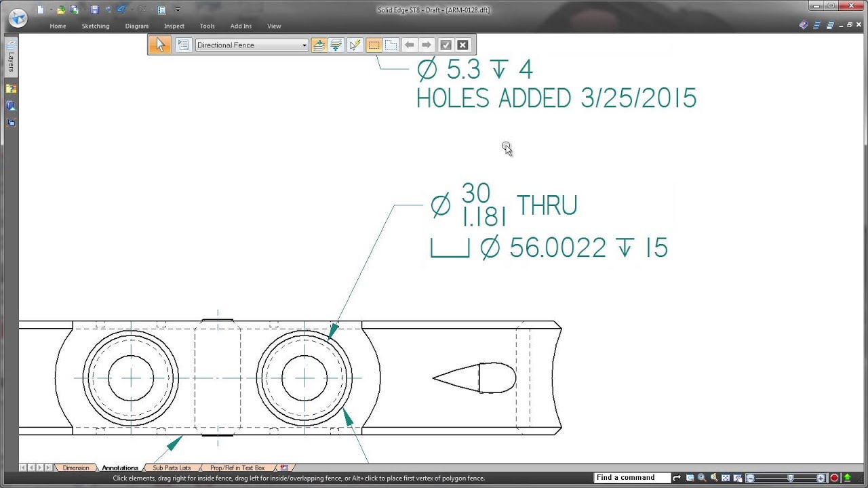Open the Prop/Ref in Text Box tab
Viewport: 868px width, 488px height.
pos(237,468)
